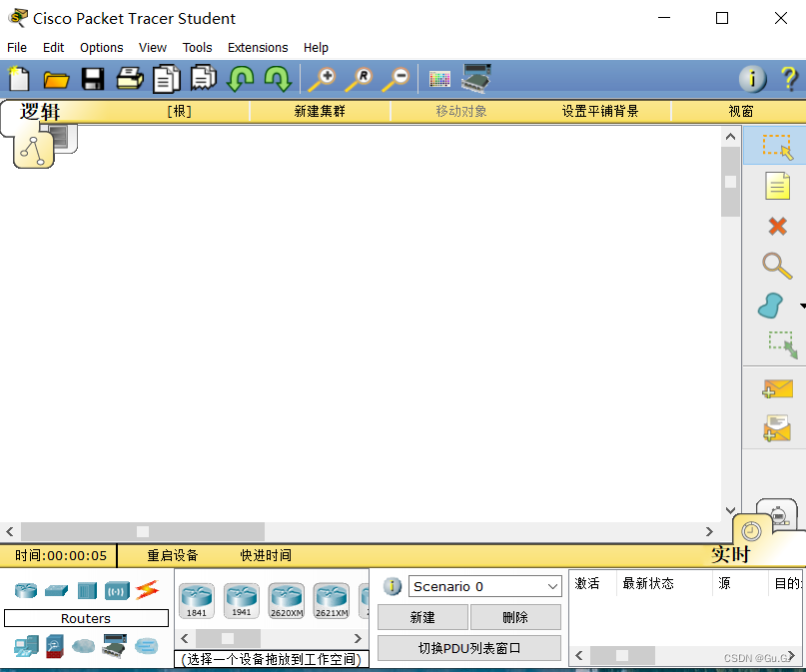
Task: Select the End Devices category icon
Action: pyautogui.click(x=26, y=646)
